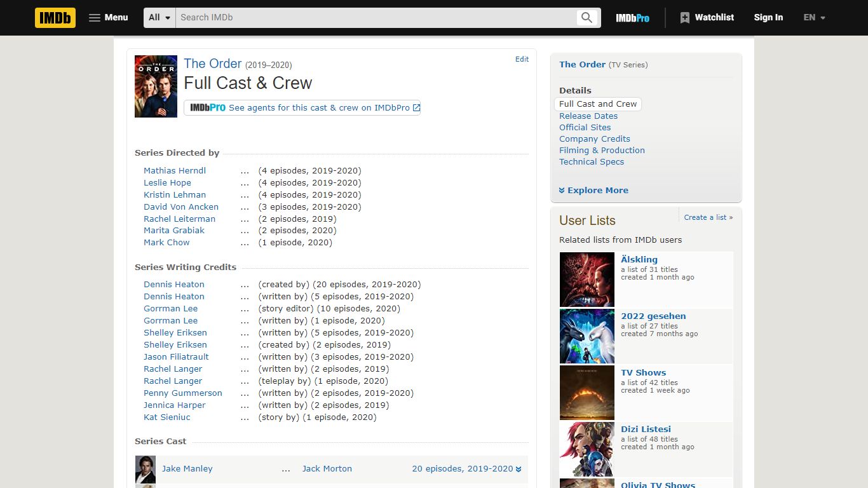Click Sign In
This screenshot has height=488, width=868.
point(768,18)
